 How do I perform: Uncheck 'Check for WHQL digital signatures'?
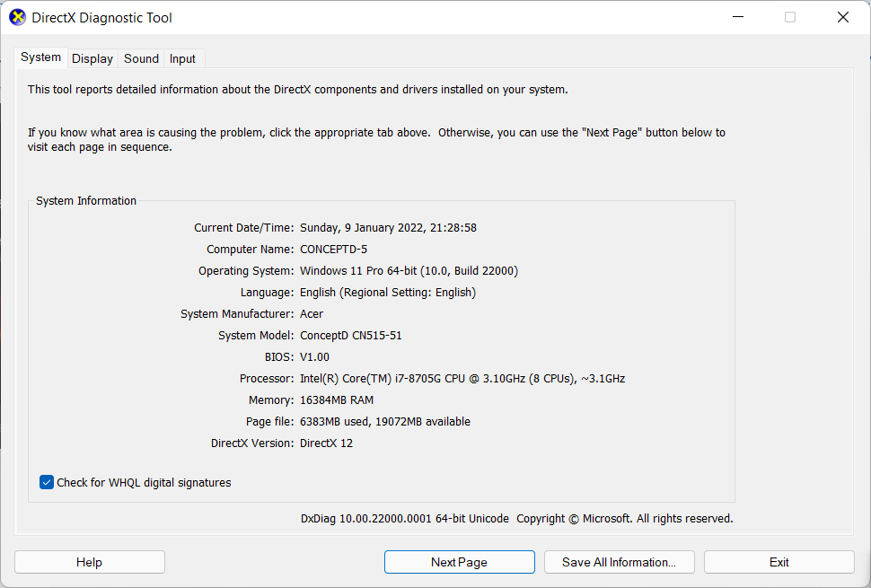46,482
